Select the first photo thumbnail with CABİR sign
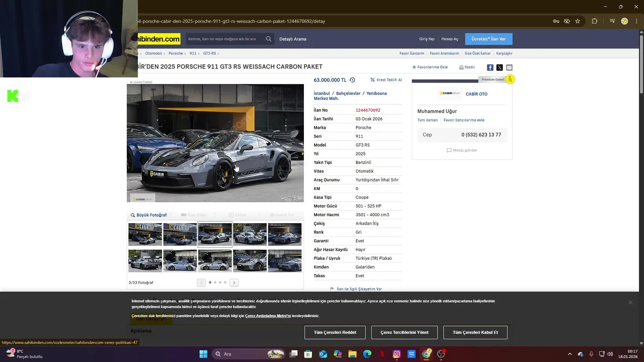 coord(145,234)
